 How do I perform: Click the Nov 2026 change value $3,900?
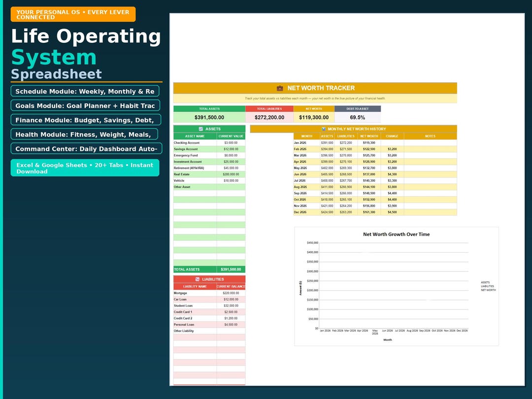click(392, 206)
